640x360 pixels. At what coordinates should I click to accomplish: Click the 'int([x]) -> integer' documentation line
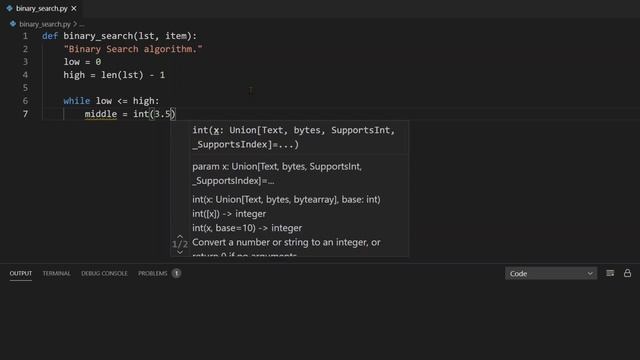(229, 213)
